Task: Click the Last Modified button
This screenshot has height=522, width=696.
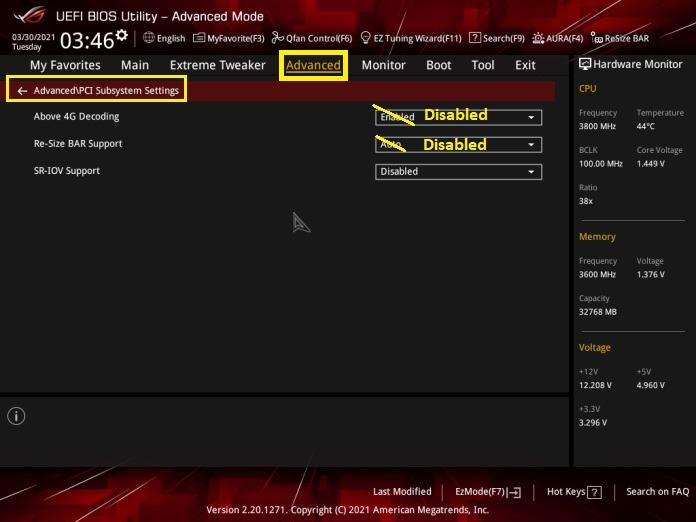Action: [402, 492]
